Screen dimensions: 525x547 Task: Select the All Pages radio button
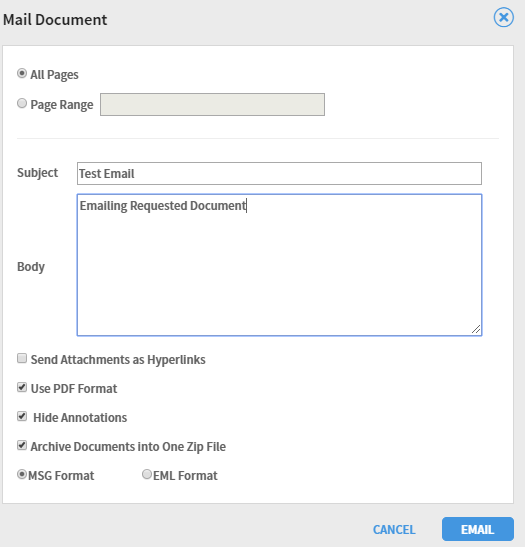pyautogui.click(x=22, y=73)
